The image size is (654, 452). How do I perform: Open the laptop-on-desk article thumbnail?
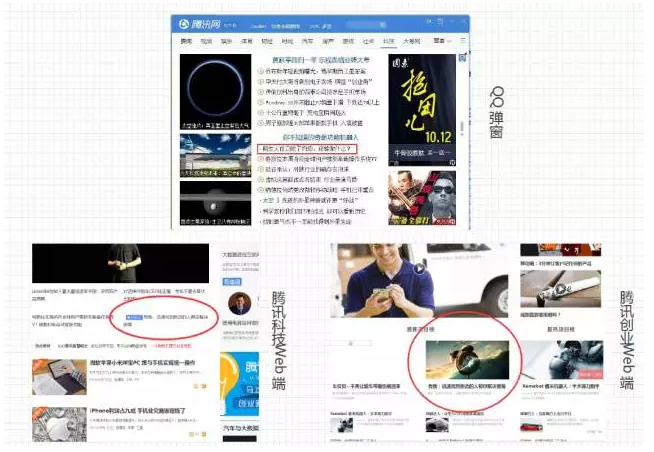(x=59, y=377)
